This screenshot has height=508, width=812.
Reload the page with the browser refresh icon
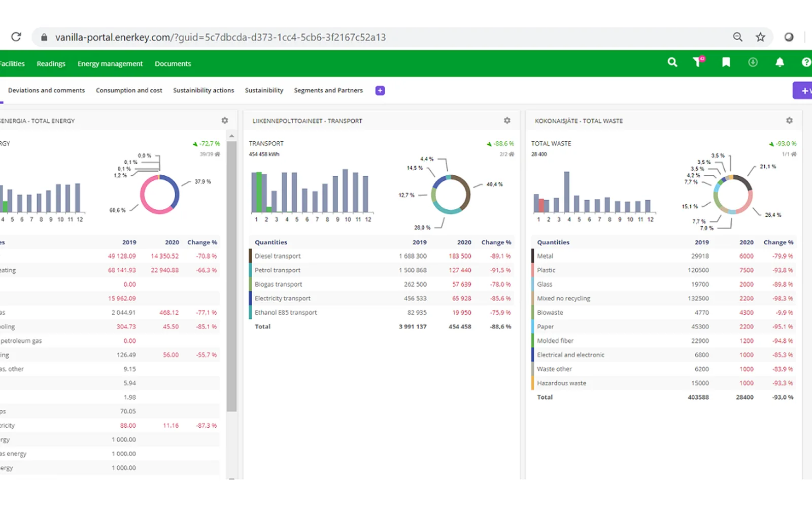16,37
